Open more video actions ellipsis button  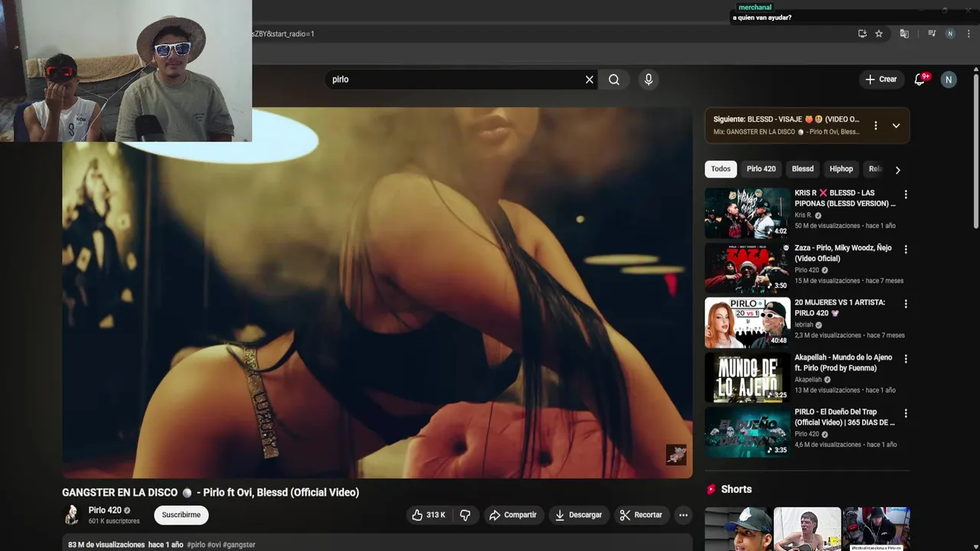(x=684, y=515)
